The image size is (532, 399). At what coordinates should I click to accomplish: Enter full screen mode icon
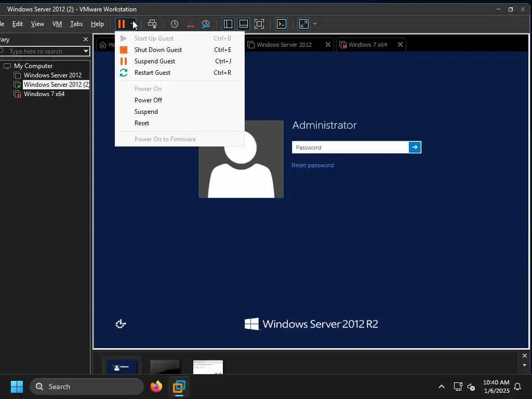point(259,24)
